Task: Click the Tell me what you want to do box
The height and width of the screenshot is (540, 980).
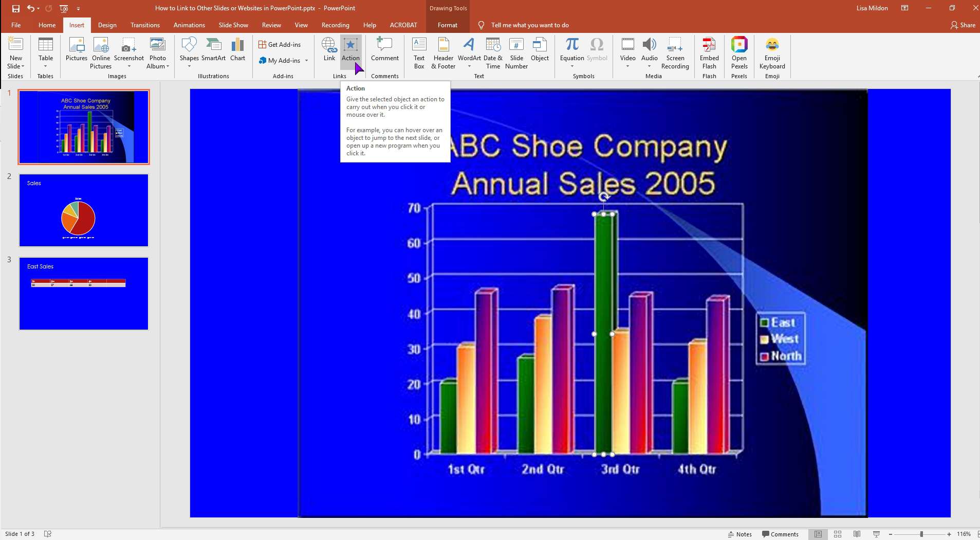Action: pyautogui.click(x=530, y=25)
